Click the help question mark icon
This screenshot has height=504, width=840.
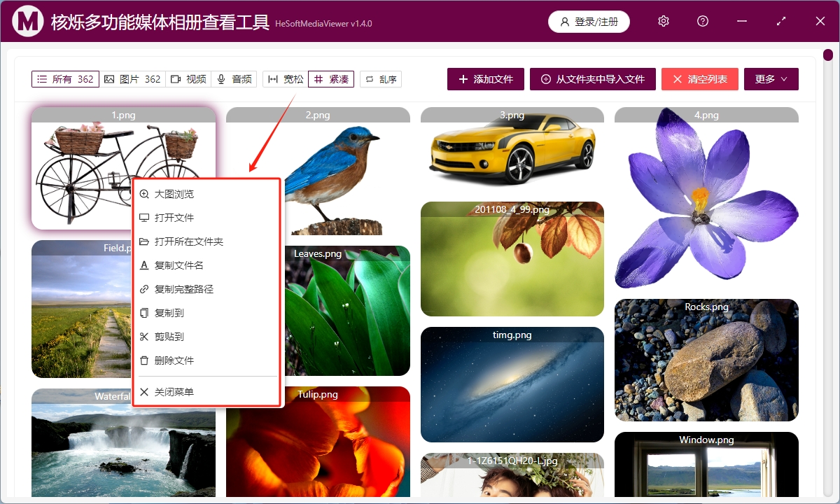[702, 21]
